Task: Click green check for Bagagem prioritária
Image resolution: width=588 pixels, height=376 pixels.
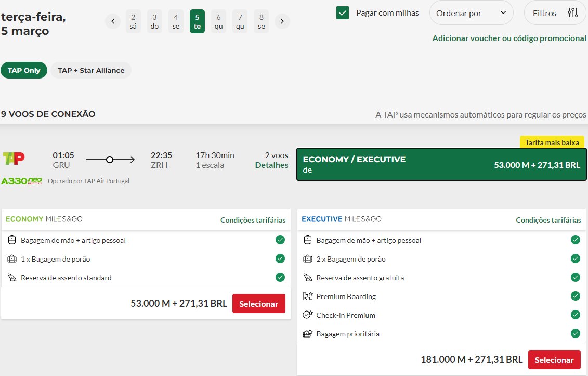Action: click(x=575, y=333)
